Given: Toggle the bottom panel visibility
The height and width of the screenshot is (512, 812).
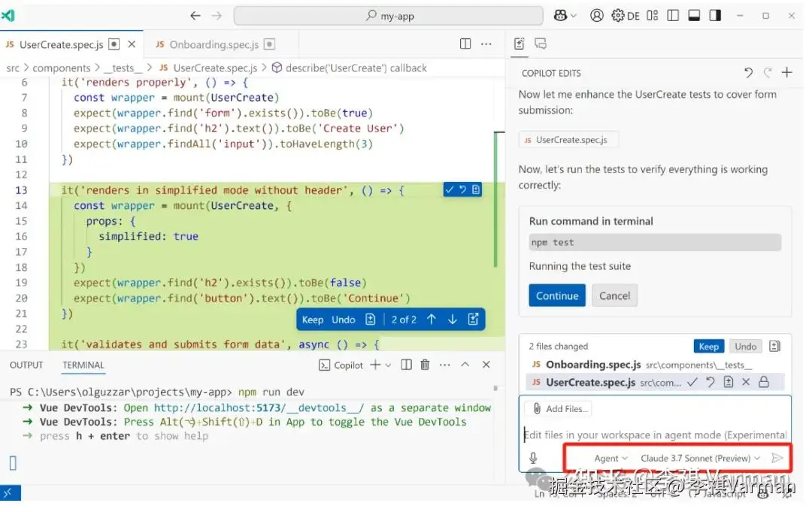Looking at the screenshot, I should coord(694,16).
